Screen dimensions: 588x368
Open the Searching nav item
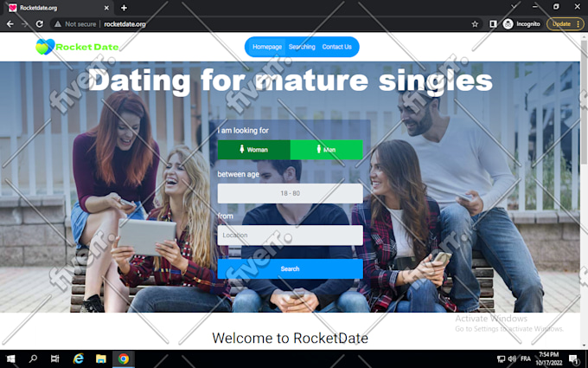click(302, 47)
